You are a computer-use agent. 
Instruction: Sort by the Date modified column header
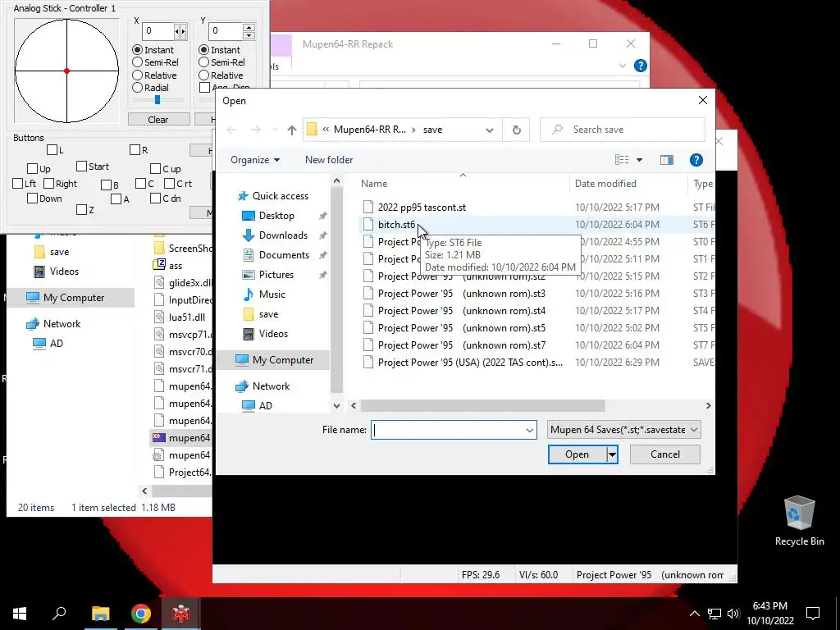point(605,184)
